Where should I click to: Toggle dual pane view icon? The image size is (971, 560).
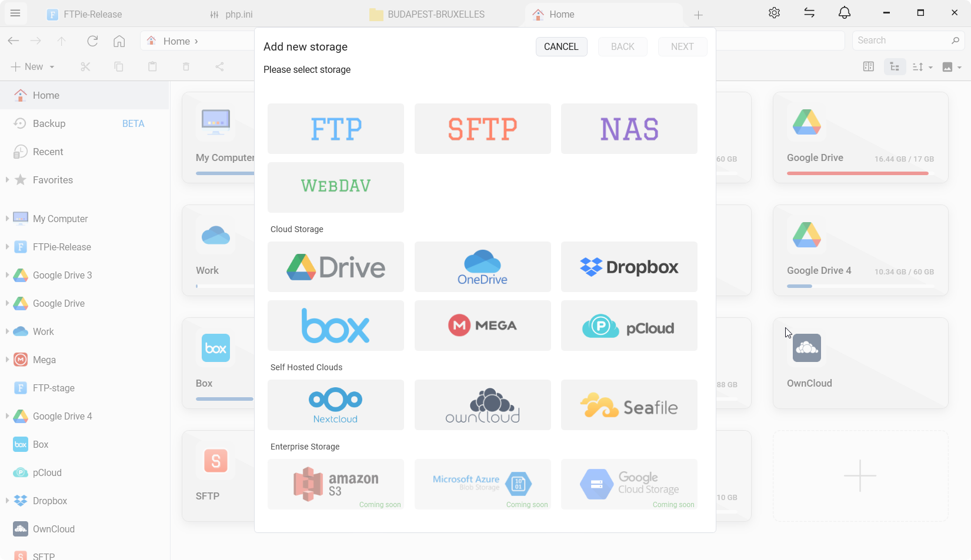[868, 67]
